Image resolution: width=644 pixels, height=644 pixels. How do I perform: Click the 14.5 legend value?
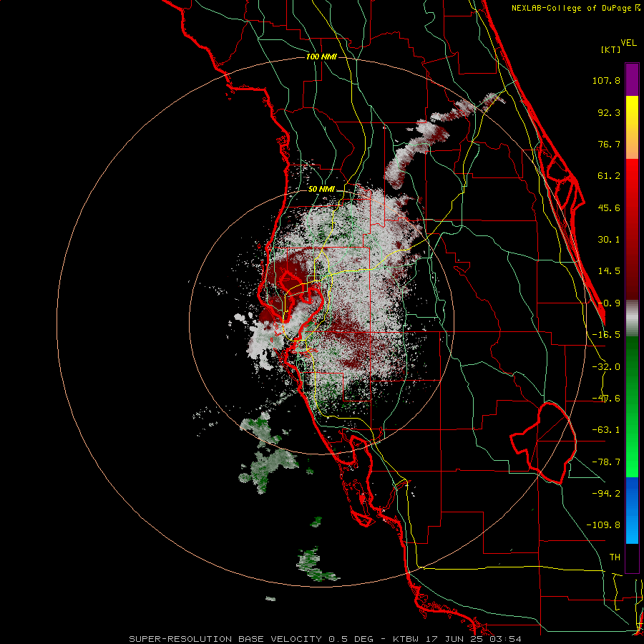(x=609, y=271)
